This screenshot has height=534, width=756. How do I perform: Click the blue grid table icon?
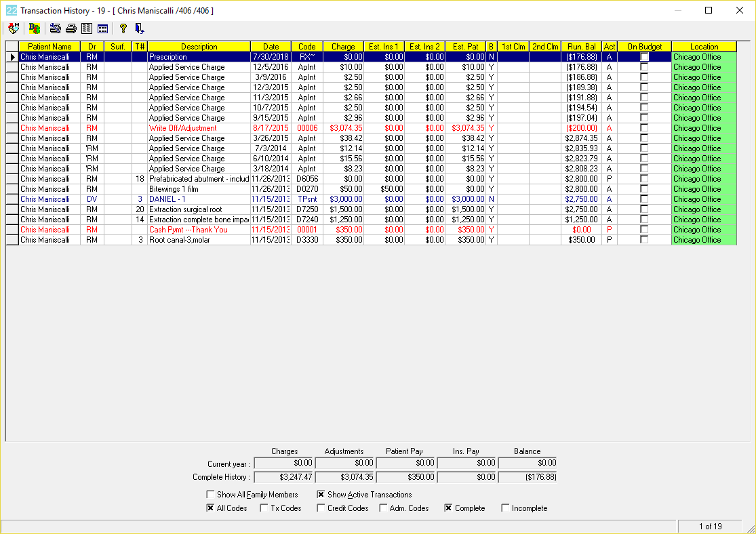point(102,28)
